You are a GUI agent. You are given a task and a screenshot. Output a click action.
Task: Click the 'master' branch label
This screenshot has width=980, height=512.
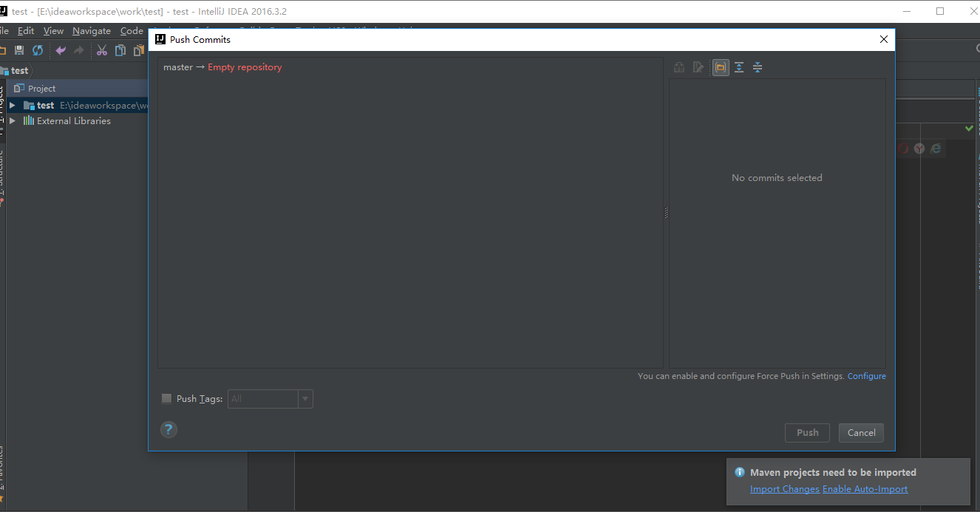pyautogui.click(x=178, y=67)
